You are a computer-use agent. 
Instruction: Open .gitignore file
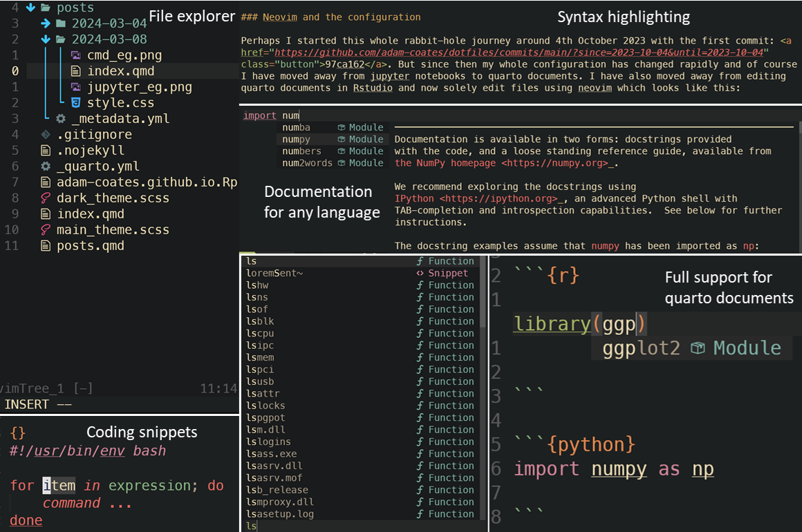[95, 135]
